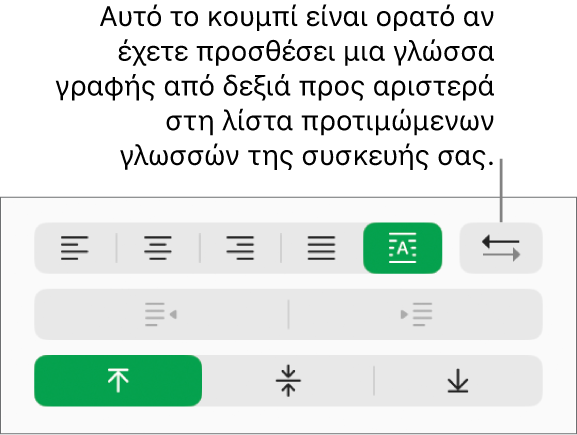Click the double-arrow paragraph direction button
This screenshot has width=577, height=435.
click(x=501, y=248)
